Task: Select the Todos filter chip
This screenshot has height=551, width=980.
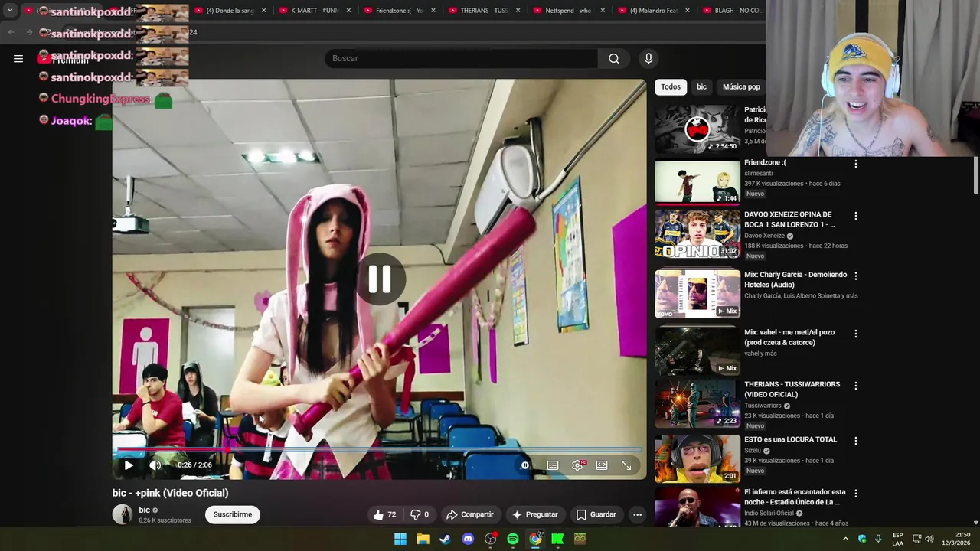Action: point(671,86)
